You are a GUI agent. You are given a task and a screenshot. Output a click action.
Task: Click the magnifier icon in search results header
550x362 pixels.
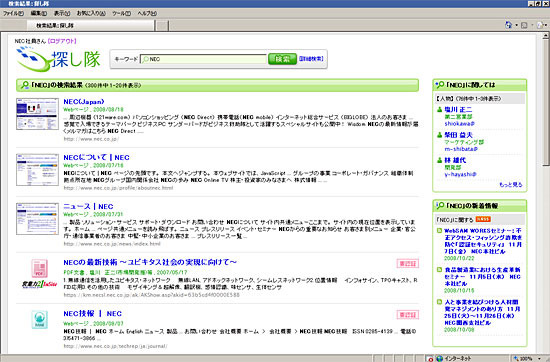(25, 85)
